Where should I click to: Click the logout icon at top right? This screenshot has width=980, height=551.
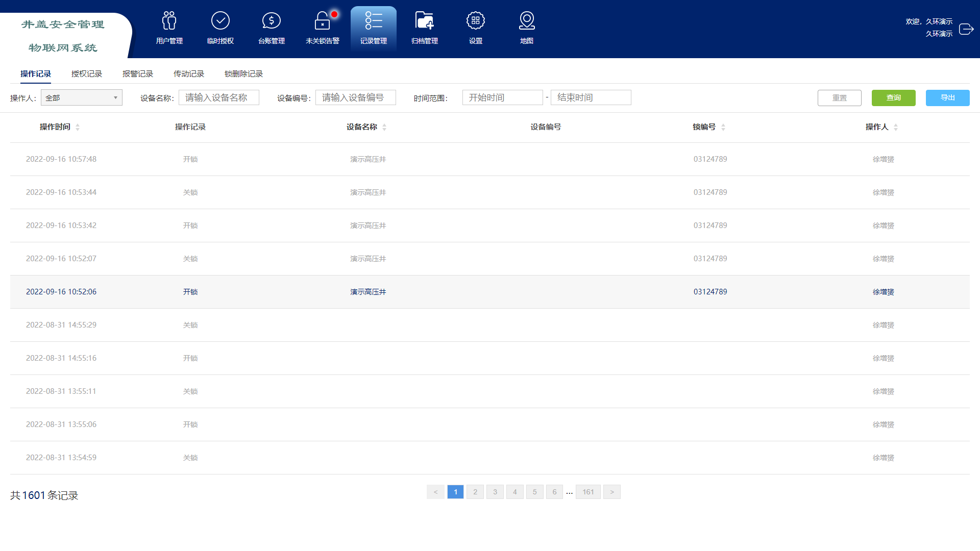click(x=966, y=29)
